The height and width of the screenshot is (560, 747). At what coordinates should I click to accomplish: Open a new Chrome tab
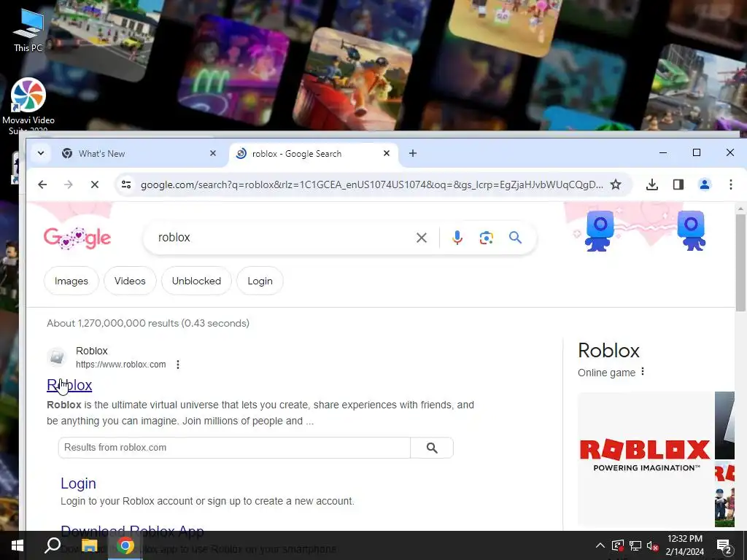[x=413, y=153]
